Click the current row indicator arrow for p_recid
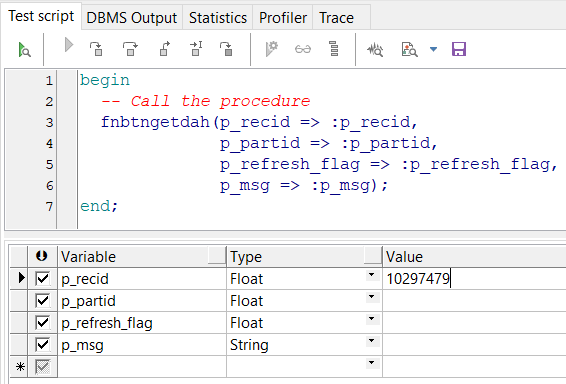Image resolution: width=566 pixels, height=384 pixels. coord(21,278)
